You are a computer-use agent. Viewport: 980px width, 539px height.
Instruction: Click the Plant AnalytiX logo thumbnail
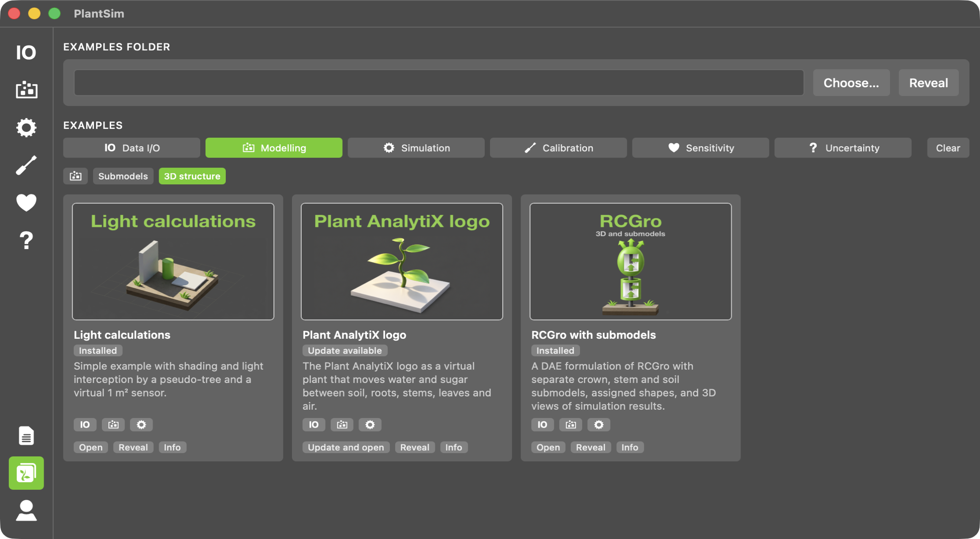point(402,262)
